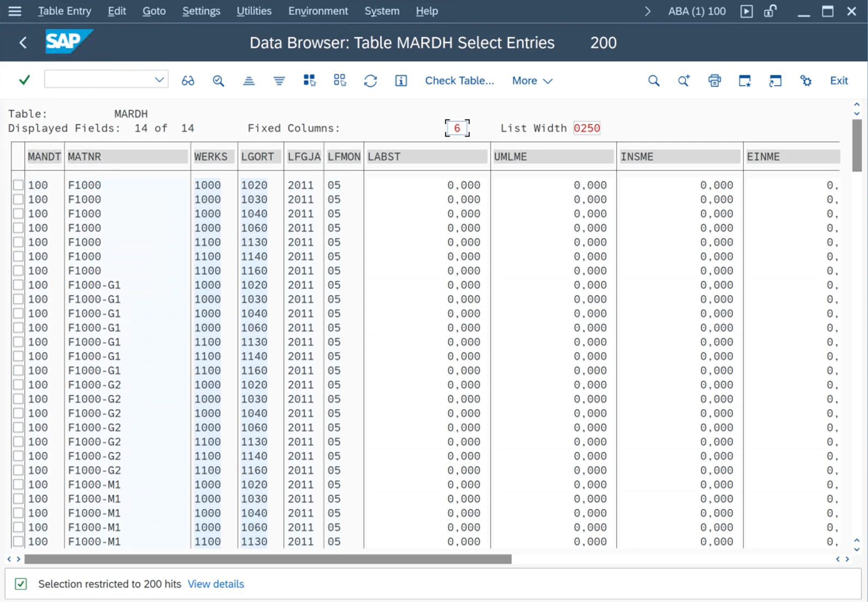The height and width of the screenshot is (602, 868).
Task: Click the MANDT column header
Action: [44, 157]
